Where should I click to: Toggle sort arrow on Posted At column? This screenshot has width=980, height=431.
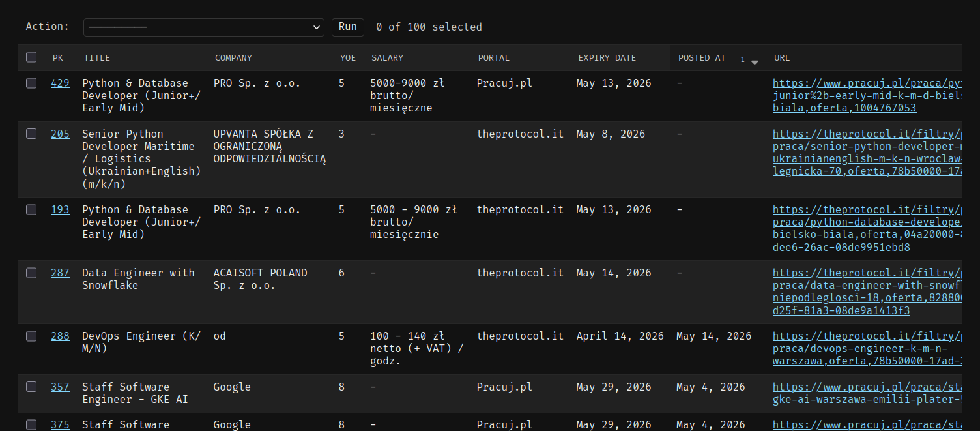755,62
